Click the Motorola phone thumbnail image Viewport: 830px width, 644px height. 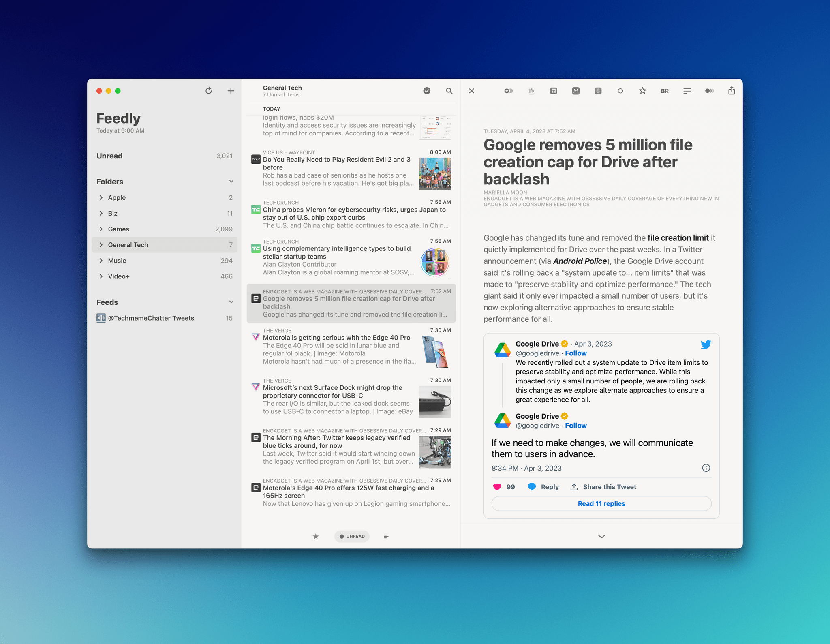point(435,352)
